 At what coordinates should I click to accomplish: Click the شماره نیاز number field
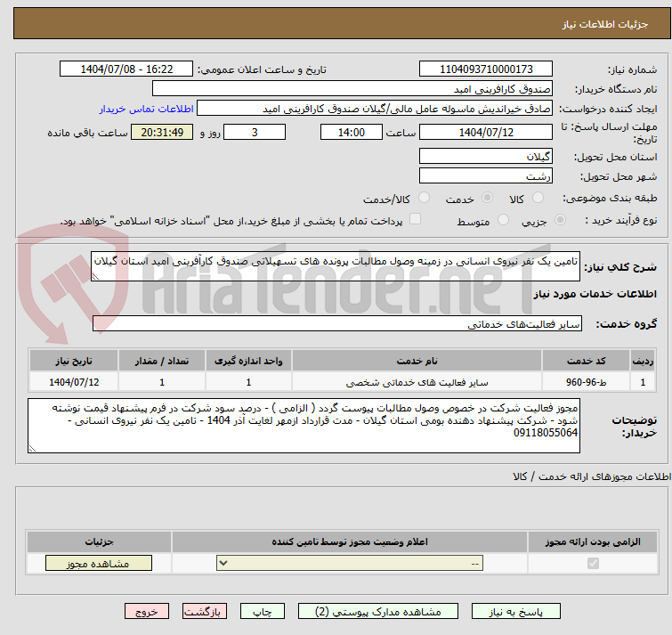(x=486, y=69)
